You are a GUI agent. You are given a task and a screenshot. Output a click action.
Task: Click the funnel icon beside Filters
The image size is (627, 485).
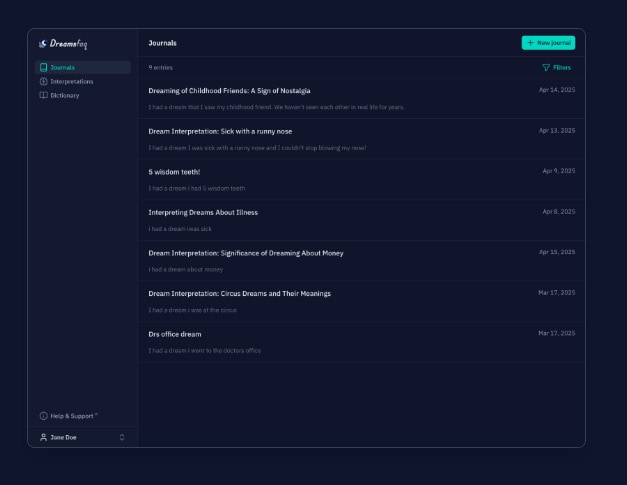[546, 68]
